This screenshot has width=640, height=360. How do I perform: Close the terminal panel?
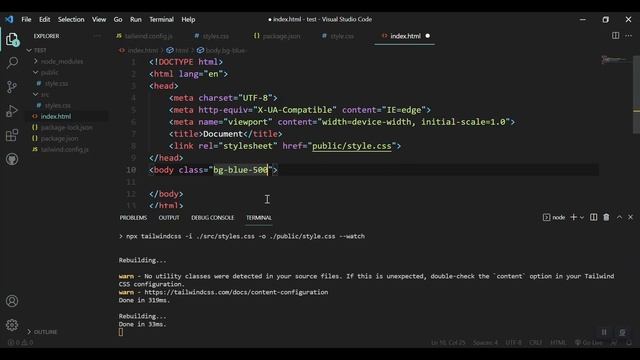(x=630, y=217)
